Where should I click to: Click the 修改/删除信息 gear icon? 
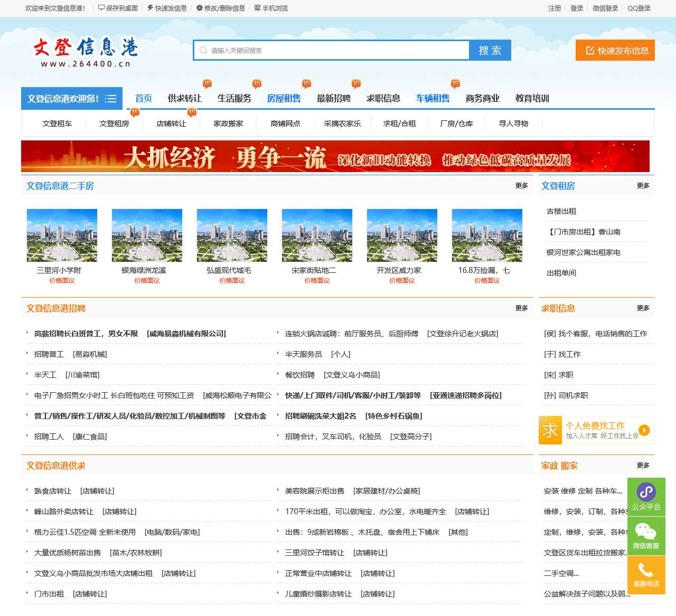199,8
